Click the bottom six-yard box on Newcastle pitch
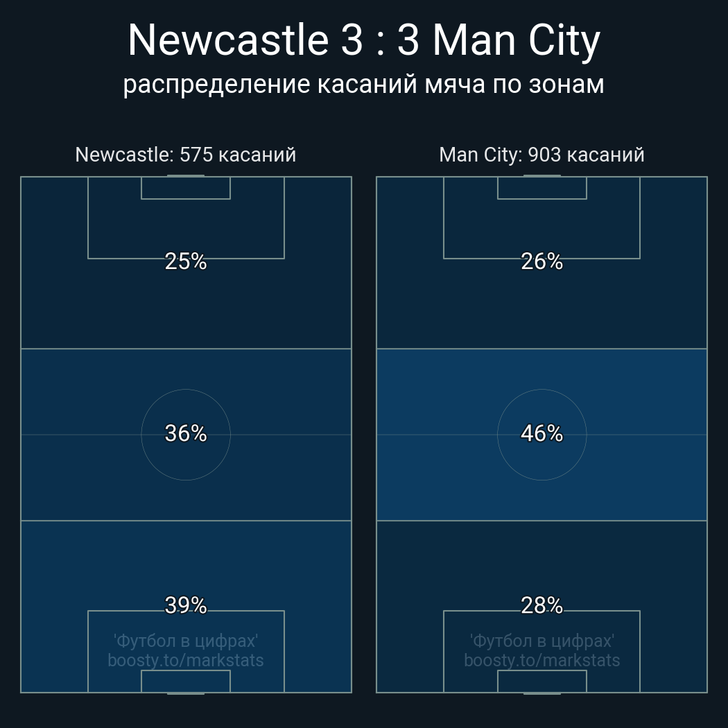Viewport: 728px width, 728px height. pyautogui.click(x=186, y=681)
